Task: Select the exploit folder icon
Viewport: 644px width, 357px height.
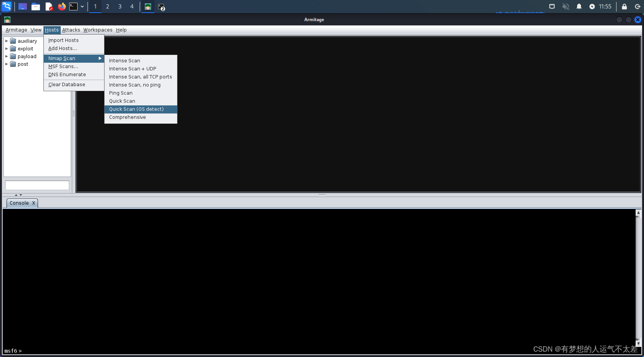Action: coord(13,48)
